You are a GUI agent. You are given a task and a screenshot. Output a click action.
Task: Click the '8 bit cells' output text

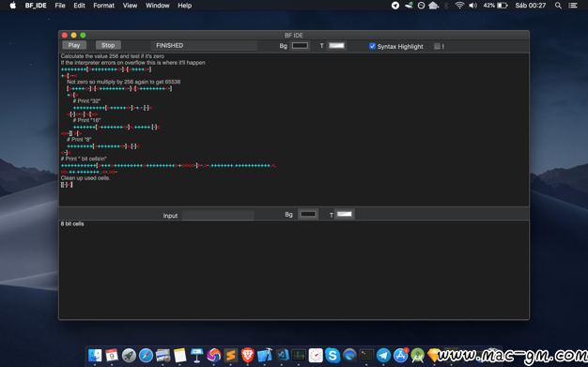coord(72,223)
